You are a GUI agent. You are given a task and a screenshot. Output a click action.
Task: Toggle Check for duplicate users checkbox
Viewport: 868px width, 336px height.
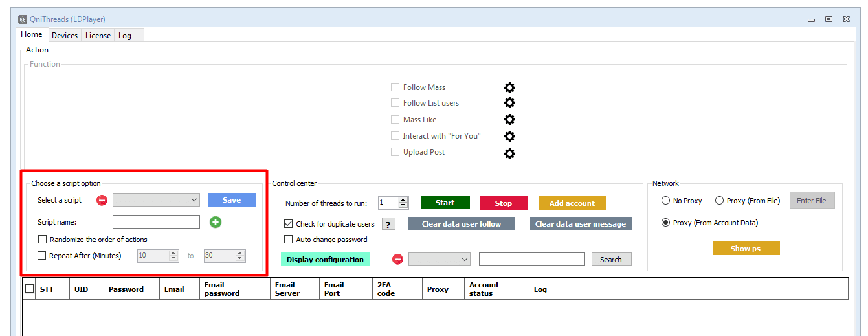[289, 224]
